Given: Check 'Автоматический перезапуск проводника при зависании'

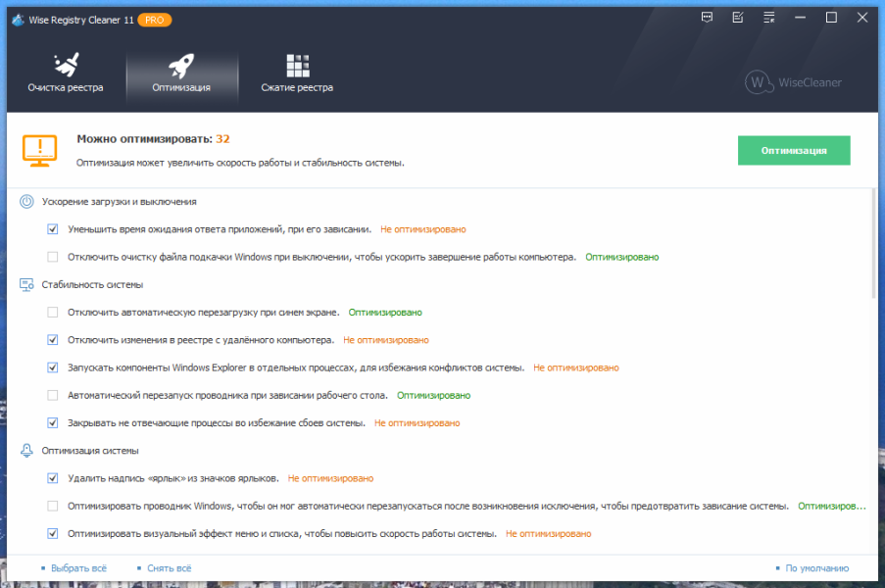Looking at the screenshot, I should pos(53,395).
